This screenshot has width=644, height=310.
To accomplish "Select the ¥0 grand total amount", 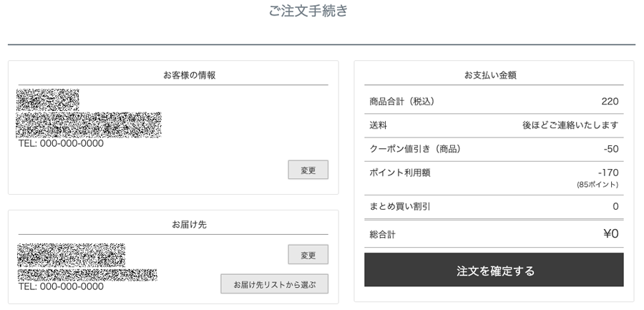I will tap(611, 234).
